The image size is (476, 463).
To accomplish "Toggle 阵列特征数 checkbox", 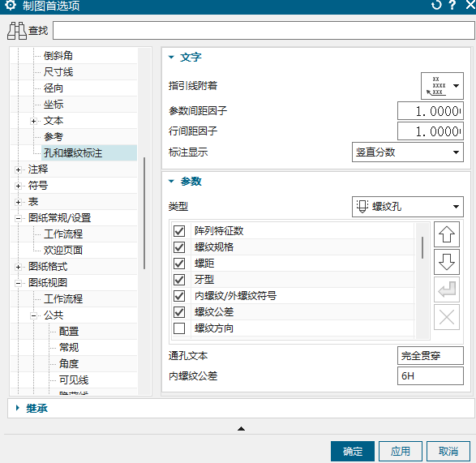I will click(x=179, y=231).
